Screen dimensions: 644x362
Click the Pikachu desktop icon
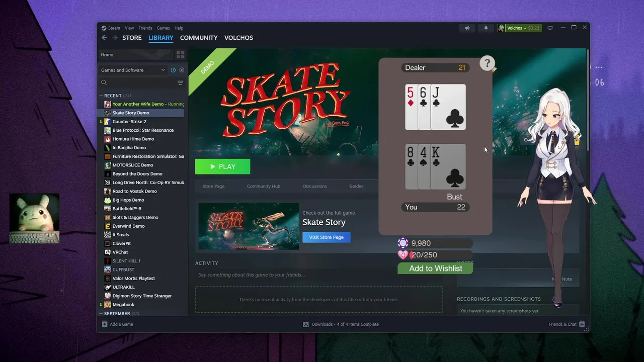coord(34,219)
